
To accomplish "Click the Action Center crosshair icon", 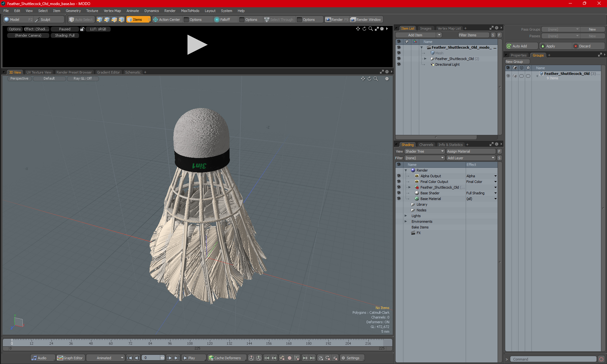I will pos(156,20).
